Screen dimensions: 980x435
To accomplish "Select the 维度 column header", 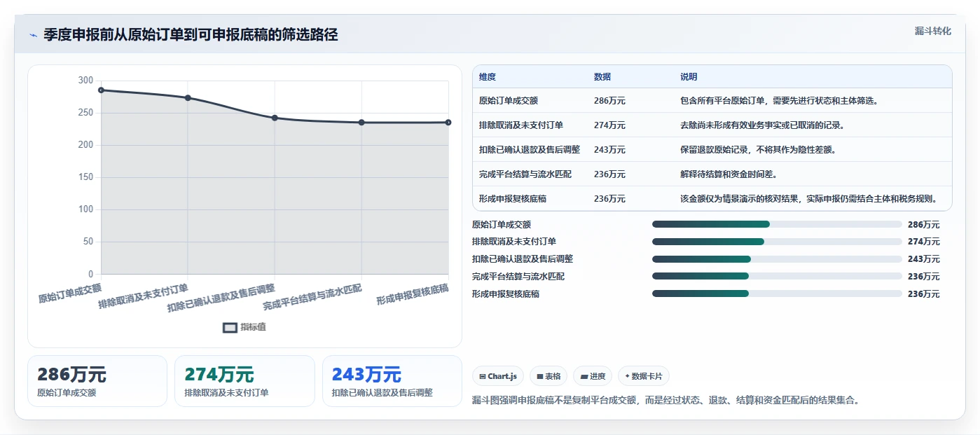I will click(488, 77).
